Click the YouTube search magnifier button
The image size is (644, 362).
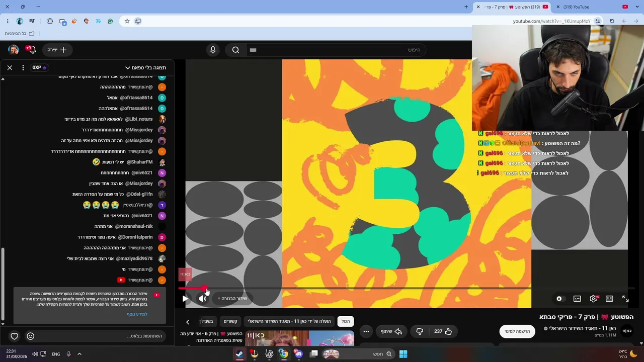pyautogui.click(x=235, y=50)
